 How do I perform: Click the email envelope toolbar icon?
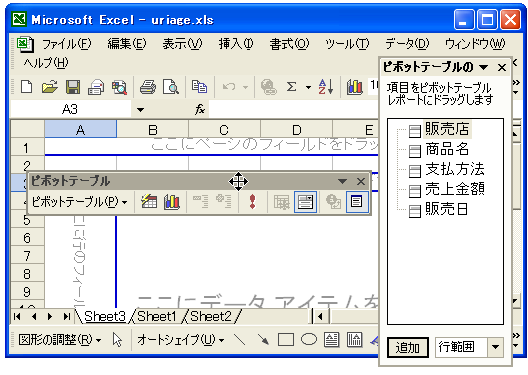tap(96, 87)
